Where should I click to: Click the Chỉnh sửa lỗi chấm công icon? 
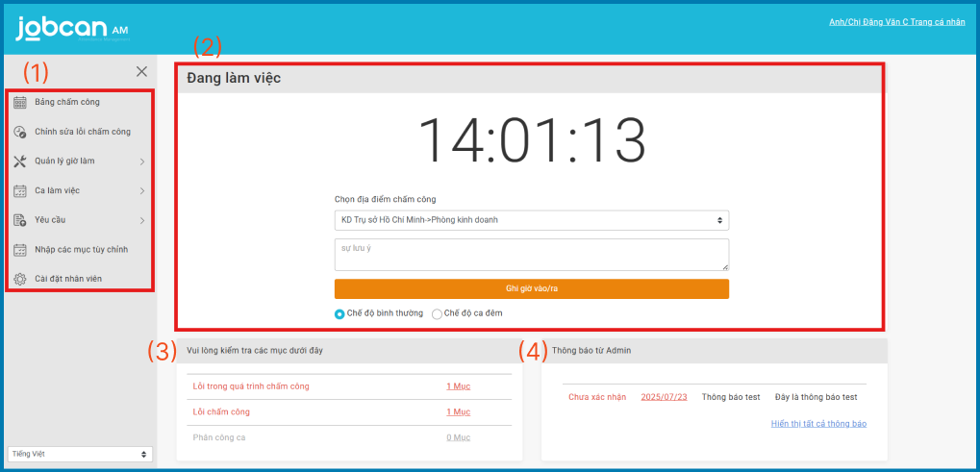pyautogui.click(x=20, y=132)
